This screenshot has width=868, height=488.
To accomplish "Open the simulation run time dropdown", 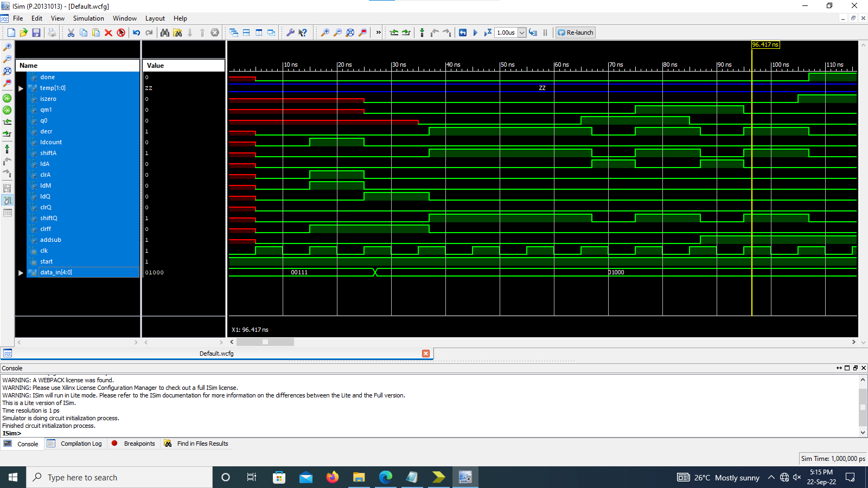I will tap(522, 33).
